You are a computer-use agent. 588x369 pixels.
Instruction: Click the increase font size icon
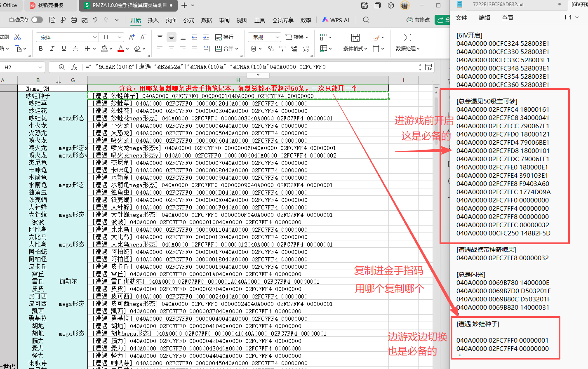pyautogui.click(x=132, y=37)
